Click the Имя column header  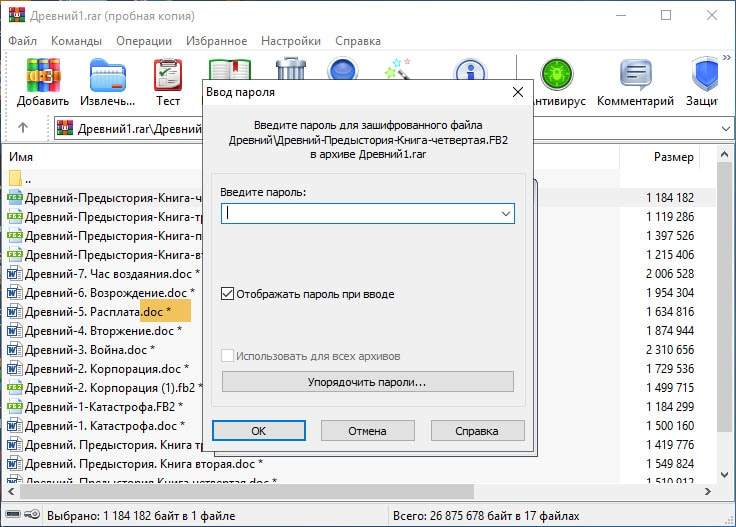21,157
